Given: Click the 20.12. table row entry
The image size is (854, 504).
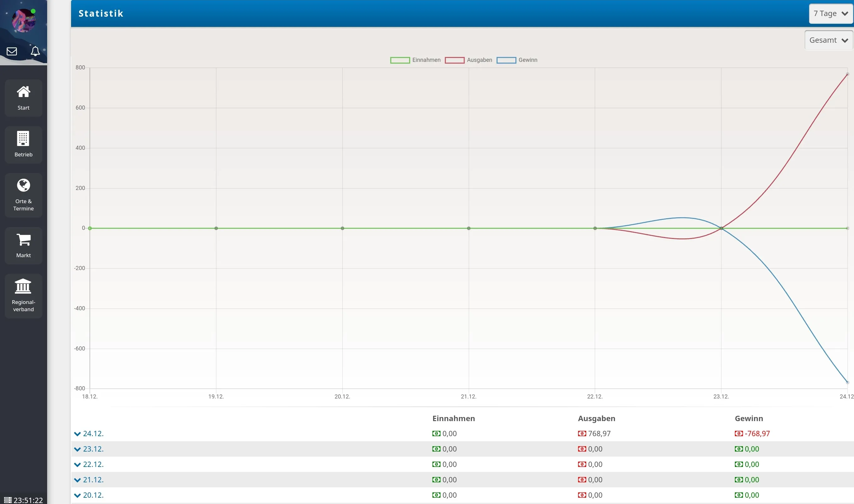Looking at the screenshot, I should pos(93,495).
